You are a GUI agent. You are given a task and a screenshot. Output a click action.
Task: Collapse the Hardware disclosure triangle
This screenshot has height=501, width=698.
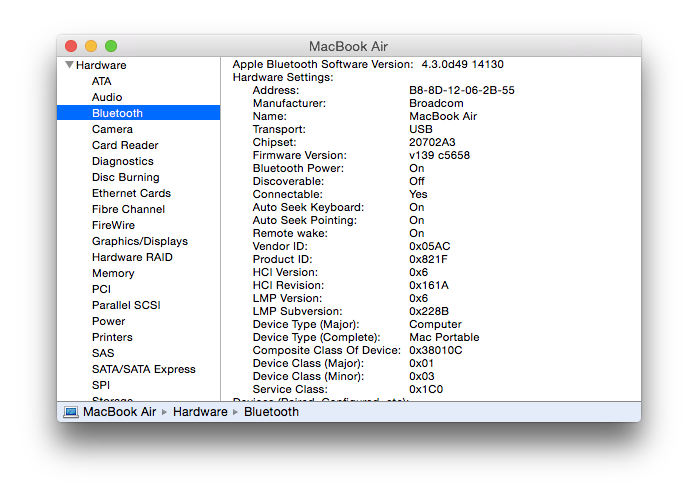coord(69,65)
